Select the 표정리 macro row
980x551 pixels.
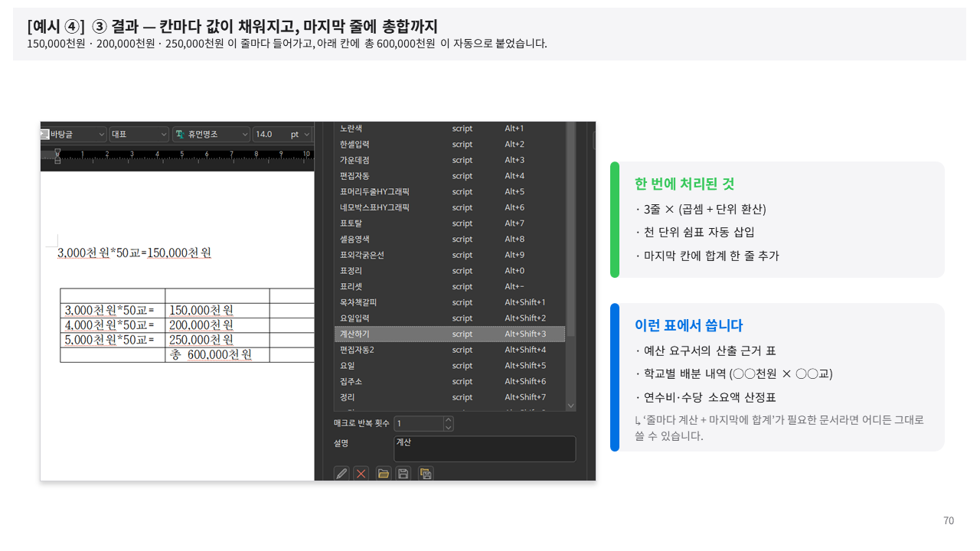(x=449, y=271)
